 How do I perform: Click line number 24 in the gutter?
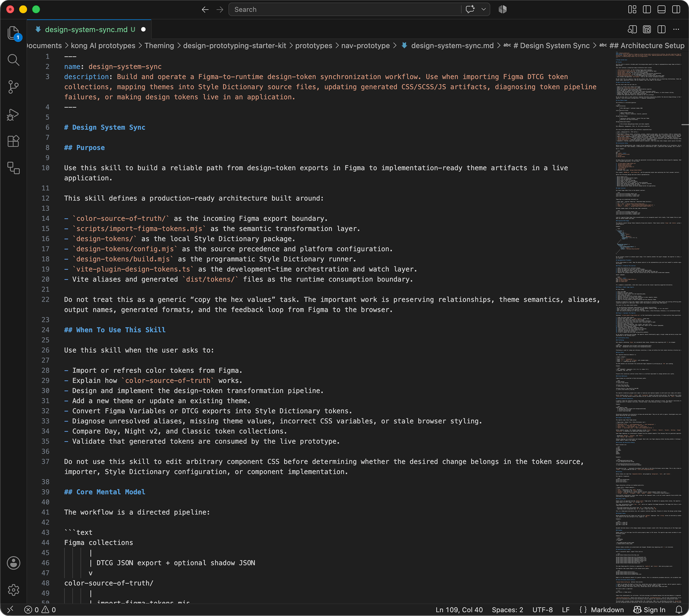[45, 330]
